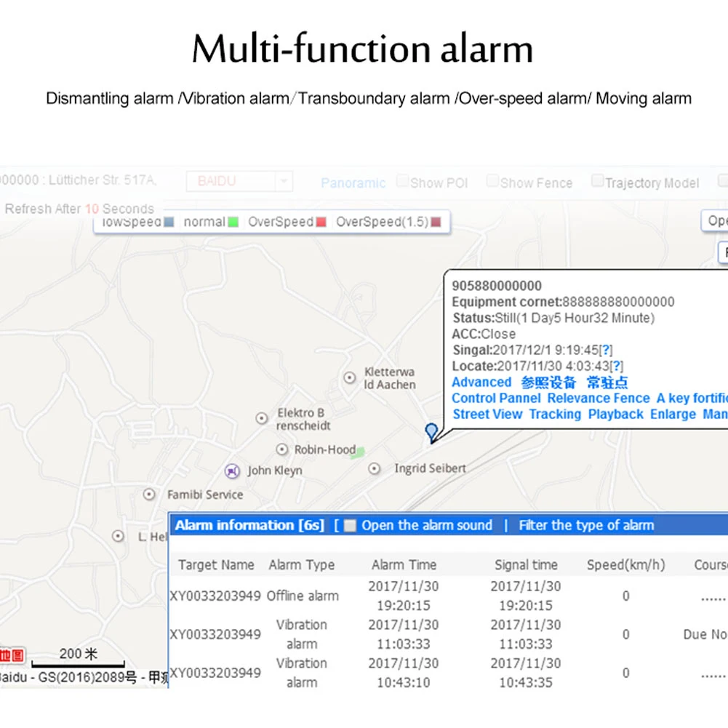Open the Control Pannel link

click(x=496, y=398)
